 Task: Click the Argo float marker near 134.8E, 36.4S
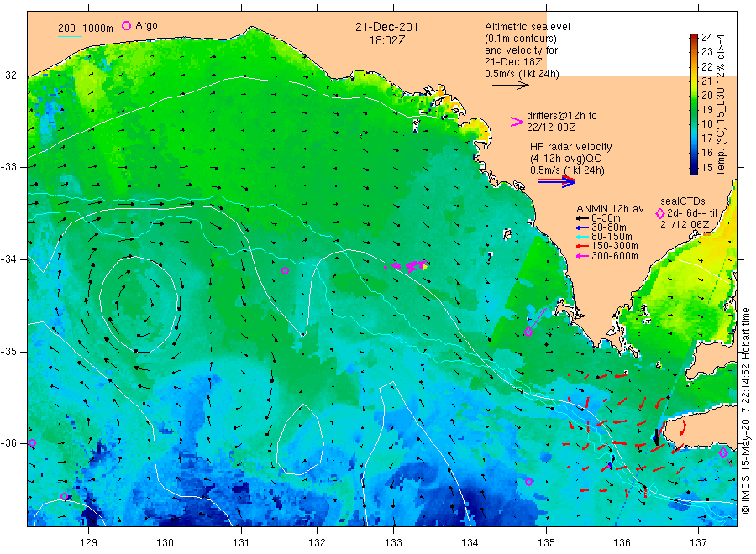click(528, 482)
